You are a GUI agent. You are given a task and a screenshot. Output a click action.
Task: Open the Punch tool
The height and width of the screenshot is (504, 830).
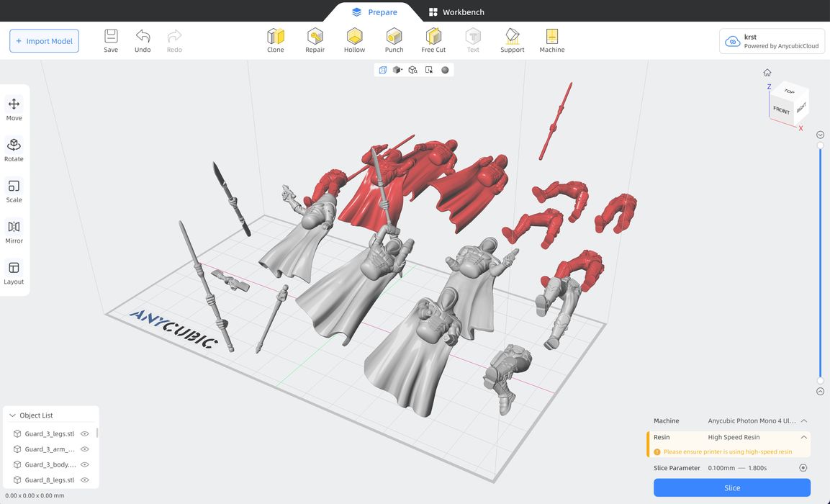coord(394,40)
